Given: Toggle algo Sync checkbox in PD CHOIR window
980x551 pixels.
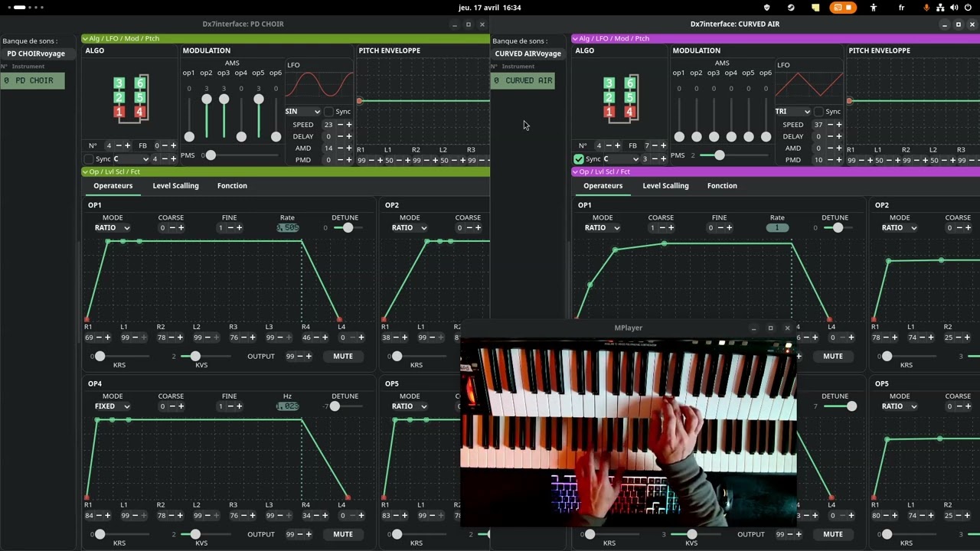Looking at the screenshot, I should tap(89, 159).
